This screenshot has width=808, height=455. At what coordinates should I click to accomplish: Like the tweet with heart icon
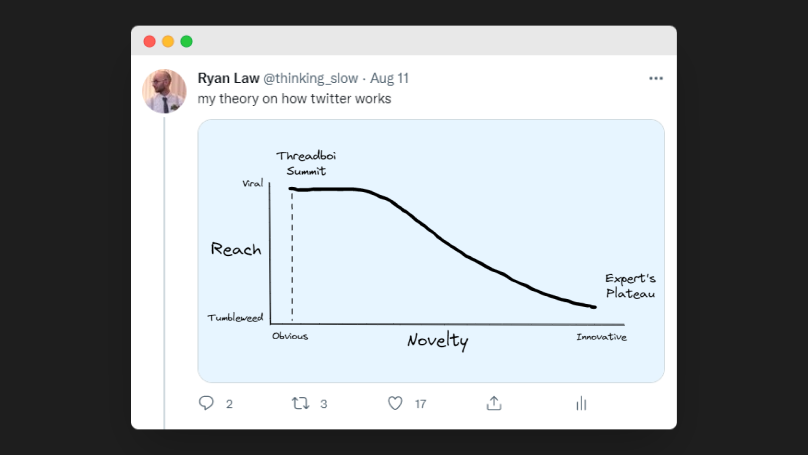pos(395,403)
